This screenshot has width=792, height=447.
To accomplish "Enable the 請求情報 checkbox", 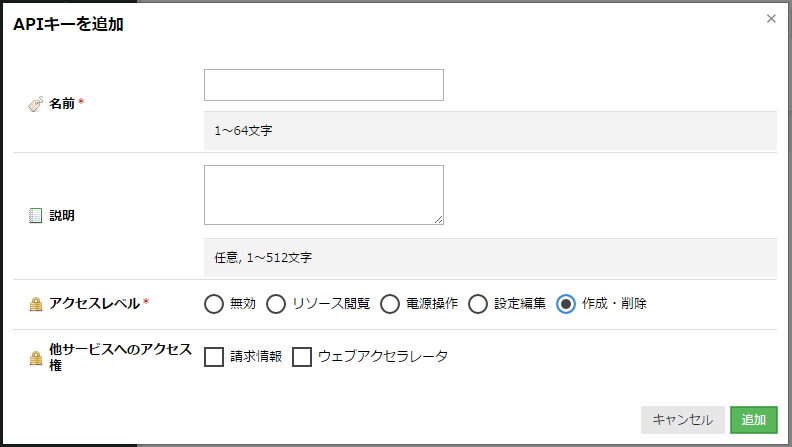I will click(214, 357).
